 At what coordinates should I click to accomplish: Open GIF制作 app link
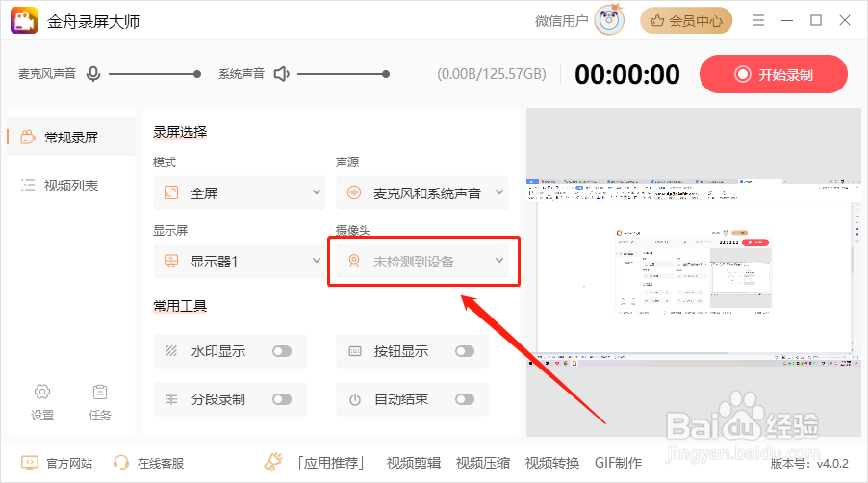(619, 463)
